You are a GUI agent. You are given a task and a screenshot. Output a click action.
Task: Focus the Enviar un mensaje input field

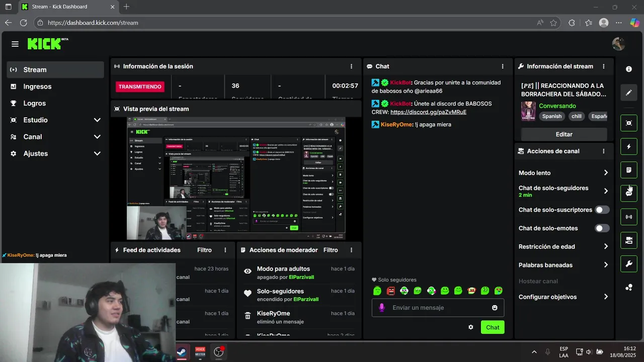pos(438,308)
